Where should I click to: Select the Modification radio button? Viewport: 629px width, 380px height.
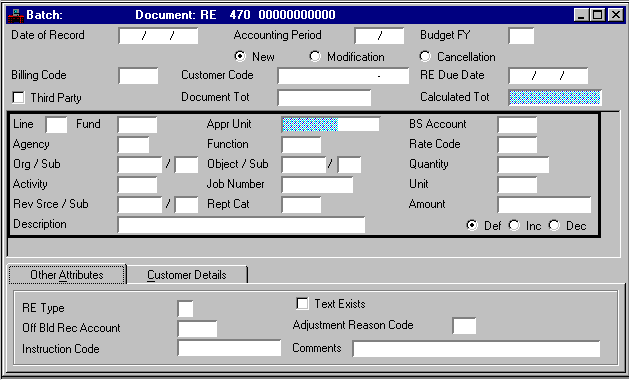pos(315,56)
